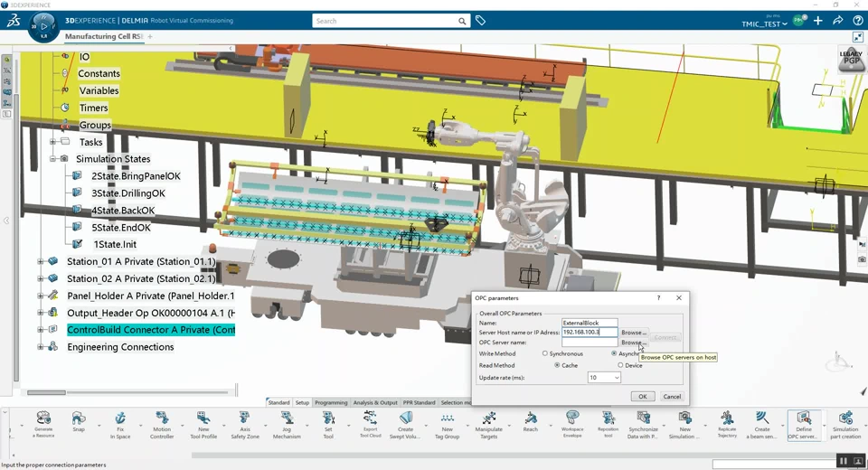Select ControlBuild Connector A Private node
The height and width of the screenshot is (470, 868).
tap(151, 330)
